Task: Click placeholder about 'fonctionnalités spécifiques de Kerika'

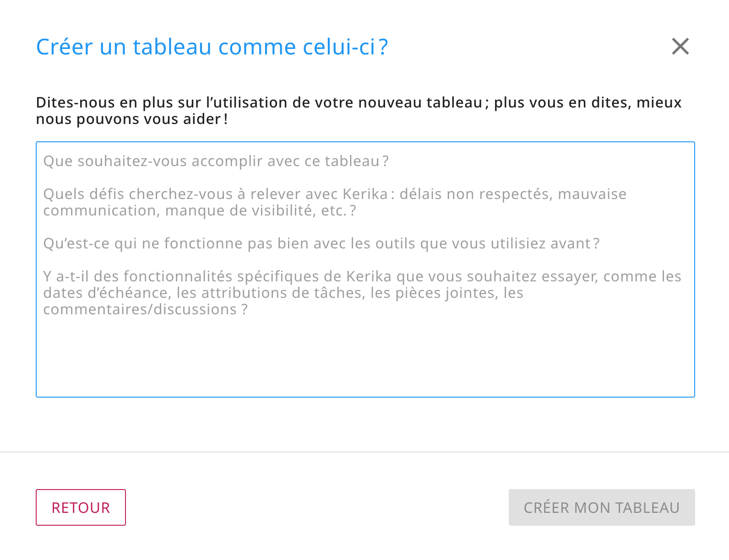Action: 362,276
